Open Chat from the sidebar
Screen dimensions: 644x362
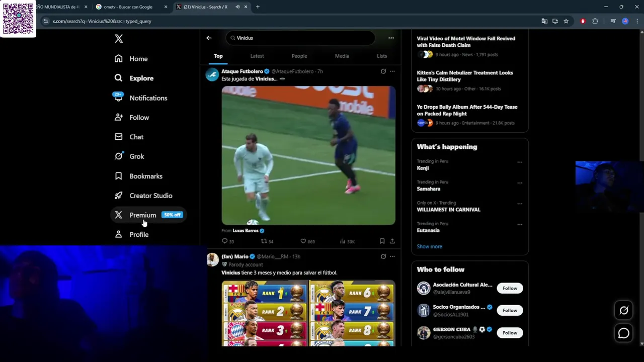129,137
